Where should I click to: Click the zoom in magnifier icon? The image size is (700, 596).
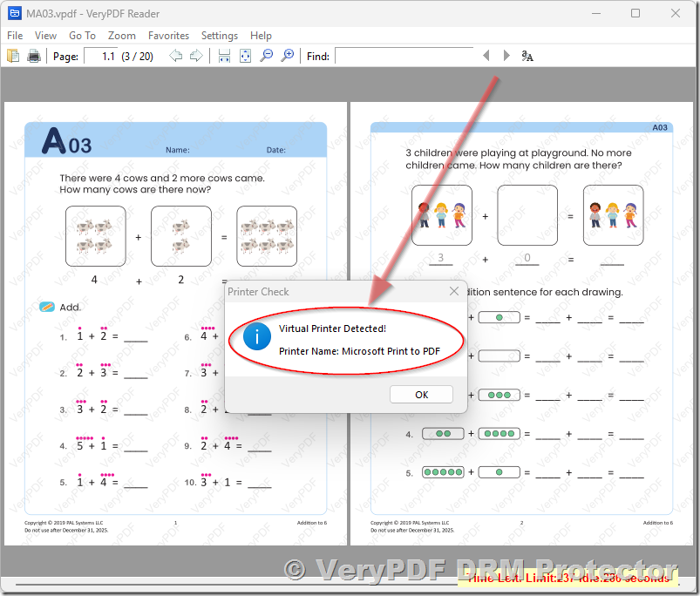288,56
